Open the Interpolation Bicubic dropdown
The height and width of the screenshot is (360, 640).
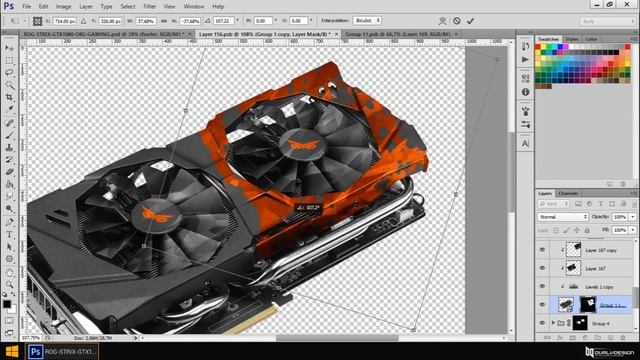[367, 20]
